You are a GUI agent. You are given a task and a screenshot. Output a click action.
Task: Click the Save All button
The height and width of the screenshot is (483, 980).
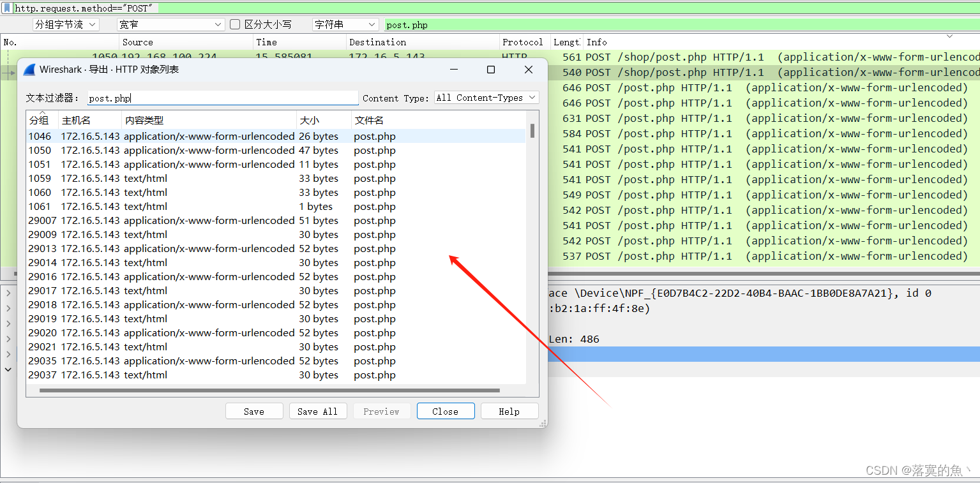pos(318,412)
